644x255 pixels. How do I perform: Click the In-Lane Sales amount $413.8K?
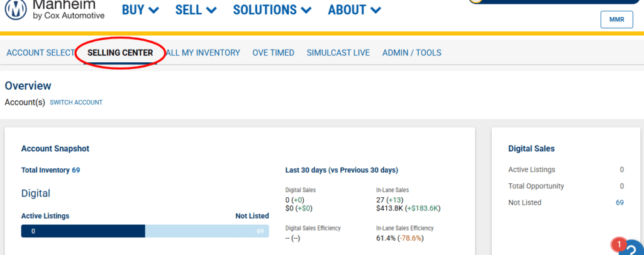[390, 207]
